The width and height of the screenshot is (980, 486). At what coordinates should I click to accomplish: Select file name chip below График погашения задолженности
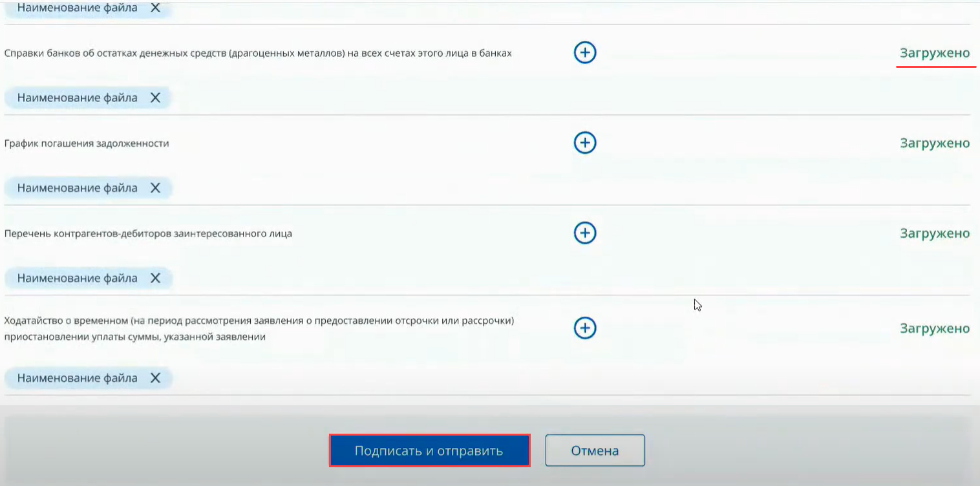tap(77, 188)
